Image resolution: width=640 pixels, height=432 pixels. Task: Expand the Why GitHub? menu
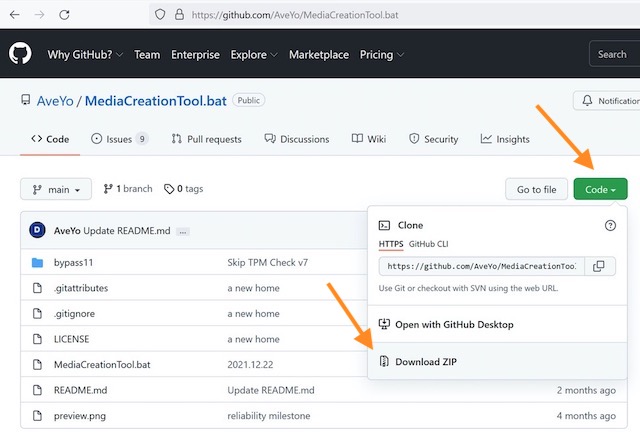[x=85, y=54]
